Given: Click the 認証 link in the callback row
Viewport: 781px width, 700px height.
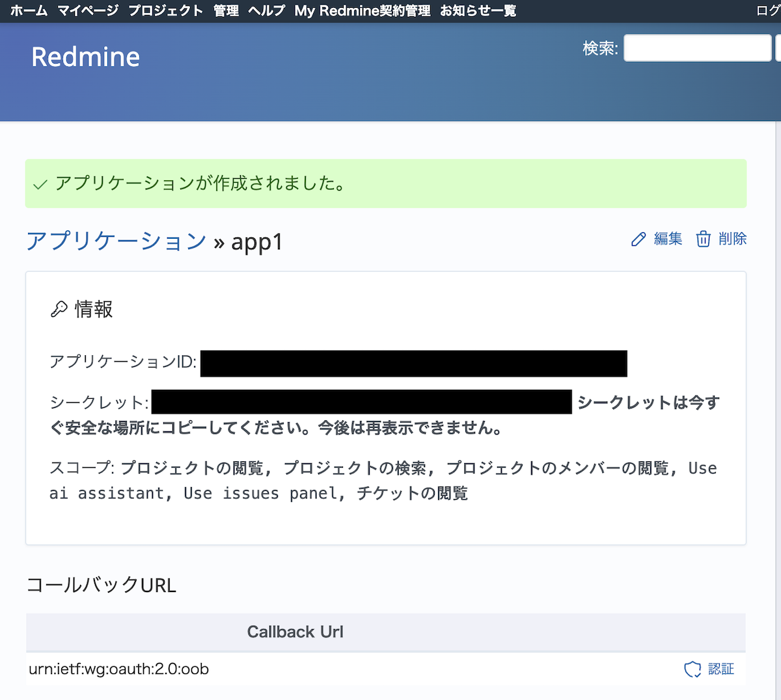Looking at the screenshot, I should coord(720,669).
